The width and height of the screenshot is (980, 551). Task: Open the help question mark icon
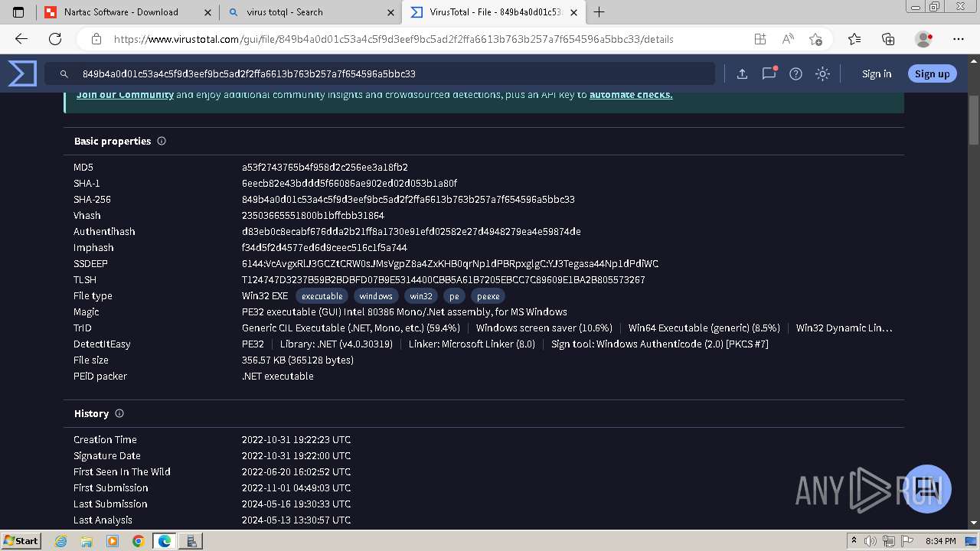click(x=796, y=74)
